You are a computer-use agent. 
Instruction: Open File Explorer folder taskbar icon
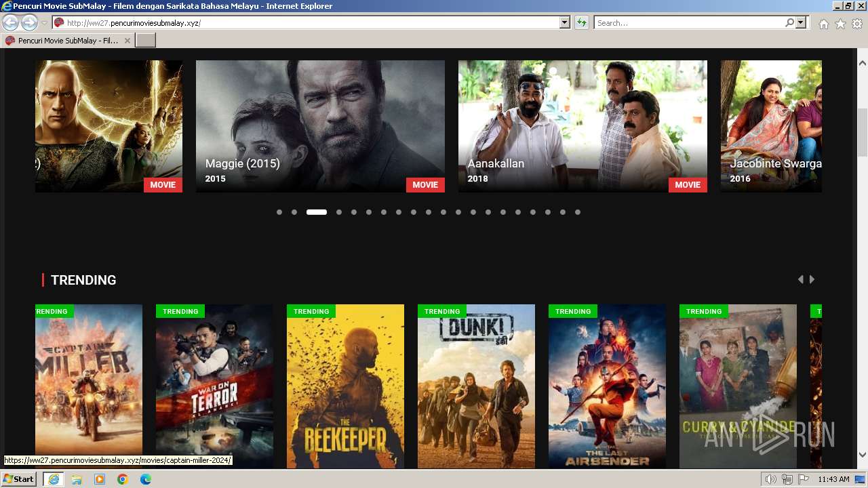[77, 479]
